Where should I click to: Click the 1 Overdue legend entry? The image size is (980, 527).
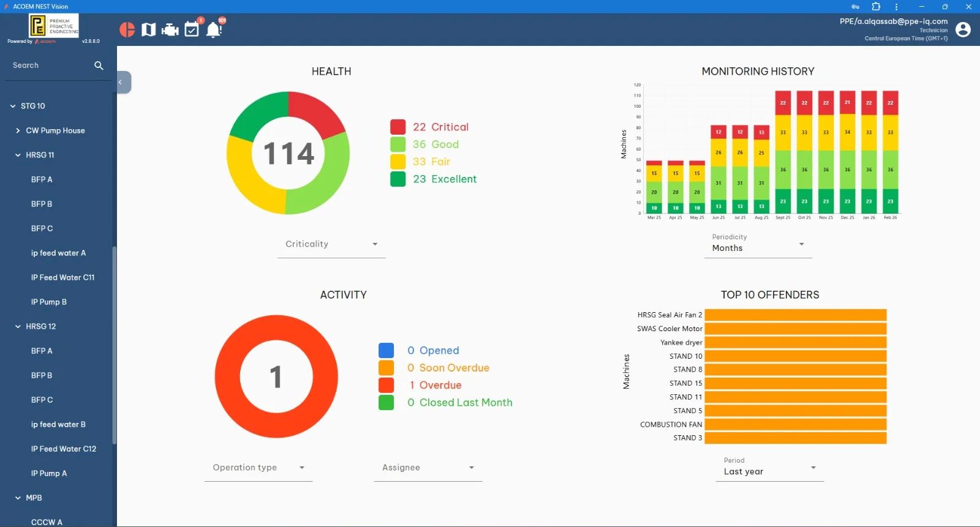tap(435, 385)
